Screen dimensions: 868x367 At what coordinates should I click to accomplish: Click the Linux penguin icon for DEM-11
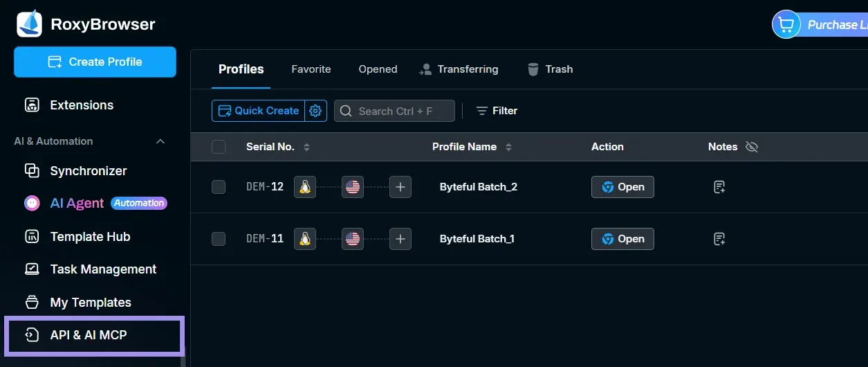coord(305,239)
